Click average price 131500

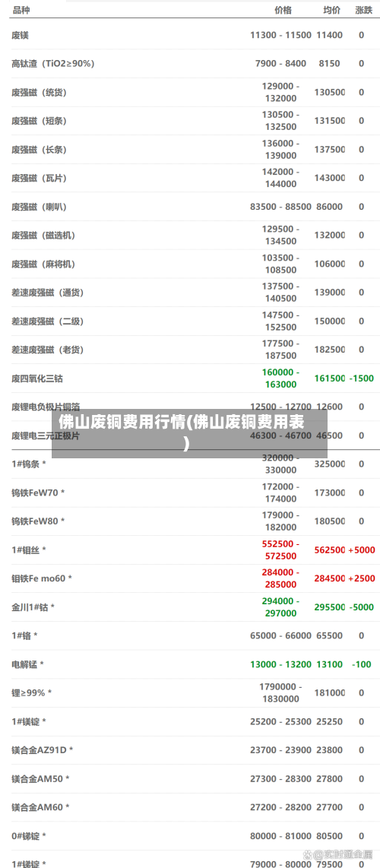(x=330, y=121)
